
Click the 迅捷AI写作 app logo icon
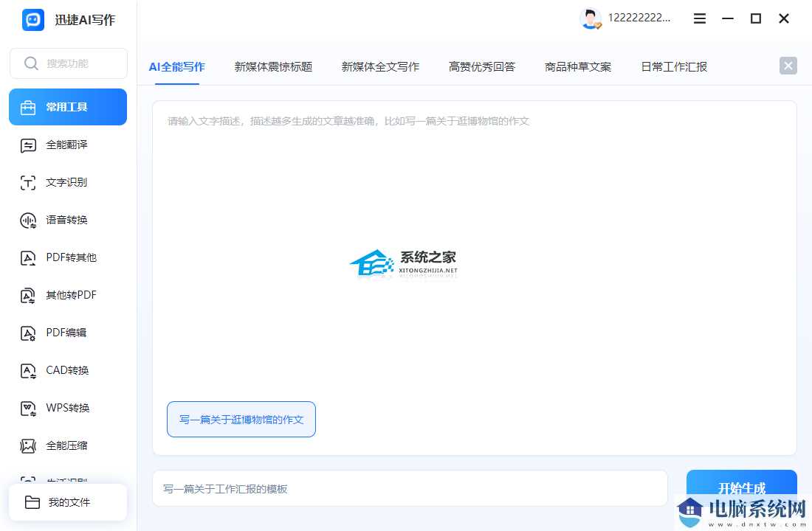33,20
